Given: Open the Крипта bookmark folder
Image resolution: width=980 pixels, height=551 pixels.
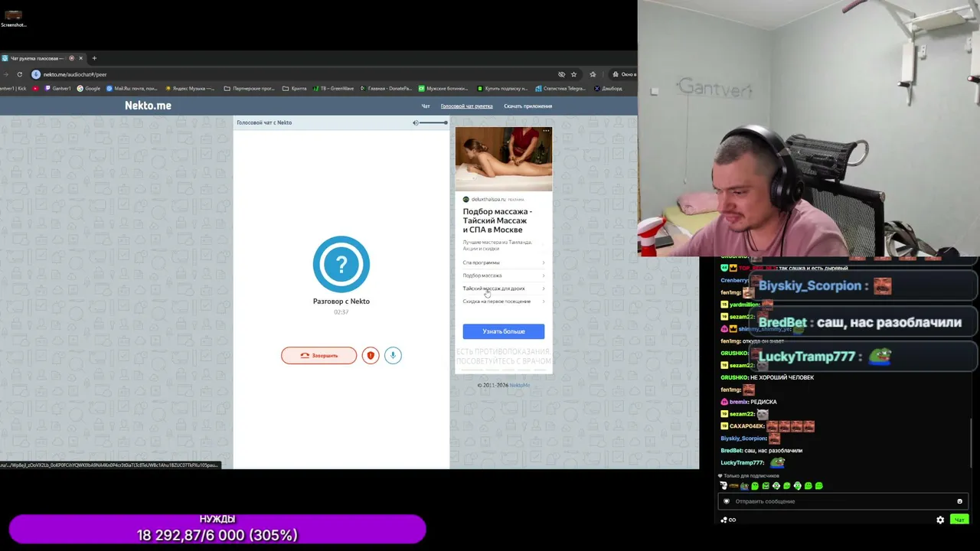Looking at the screenshot, I should pyautogui.click(x=295, y=88).
